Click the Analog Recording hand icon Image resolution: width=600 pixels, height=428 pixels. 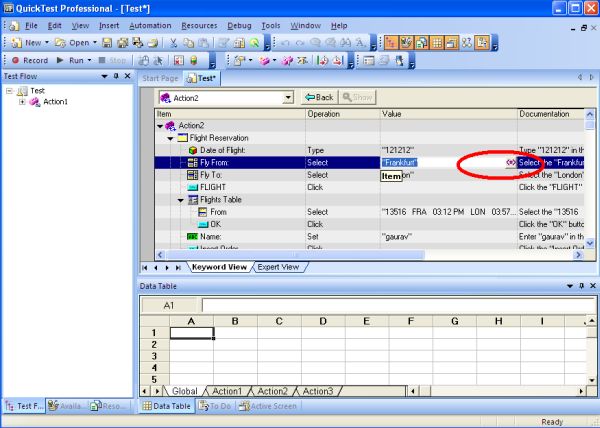coord(143,60)
